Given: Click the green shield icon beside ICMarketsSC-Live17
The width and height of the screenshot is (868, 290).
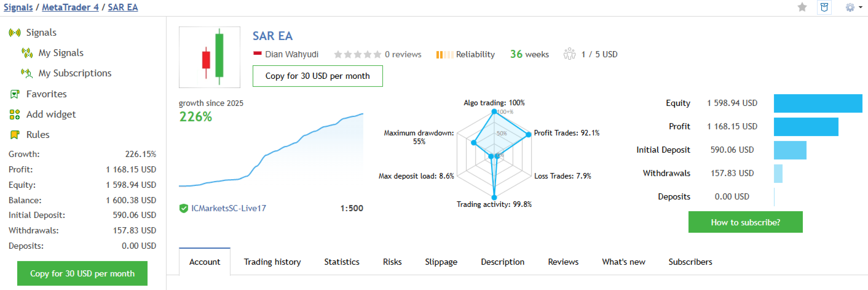Looking at the screenshot, I should tap(184, 208).
